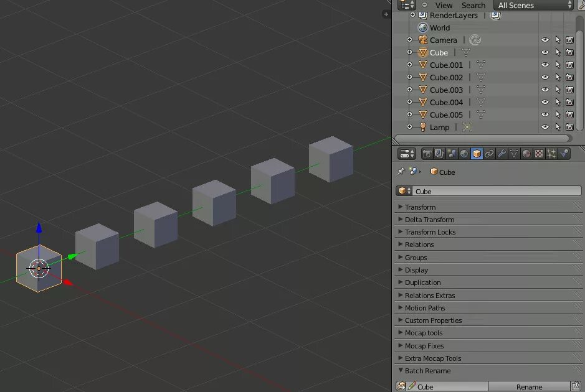
Task: Click the lamp data icon beside Lamp
Action: pyautogui.click(x=467, y=127)
